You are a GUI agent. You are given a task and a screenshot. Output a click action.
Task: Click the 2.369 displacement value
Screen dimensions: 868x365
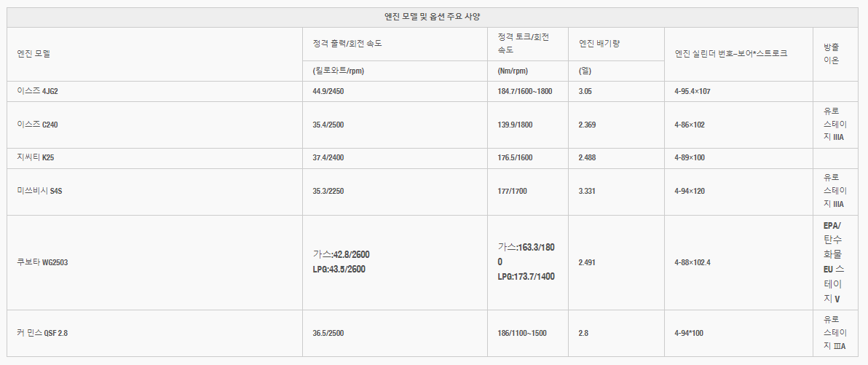(x=587, y=125)
